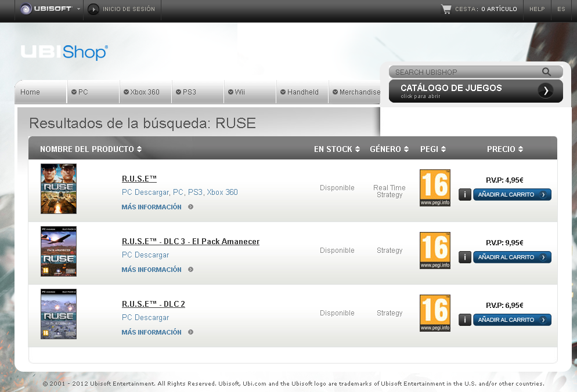This screenshot has height=392, width=577.
Task: Sort by Precio column
Action: click(x=505, y=149)
